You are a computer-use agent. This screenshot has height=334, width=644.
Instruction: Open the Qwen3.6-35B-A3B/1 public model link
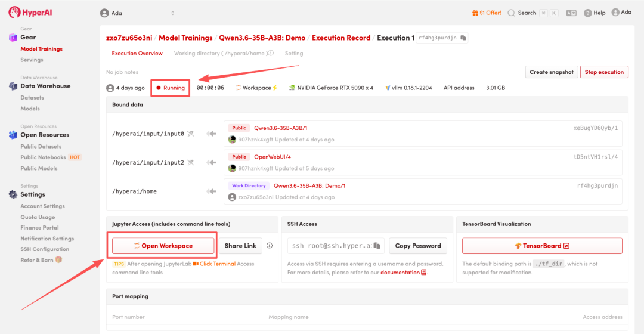(x=280, y=128)
